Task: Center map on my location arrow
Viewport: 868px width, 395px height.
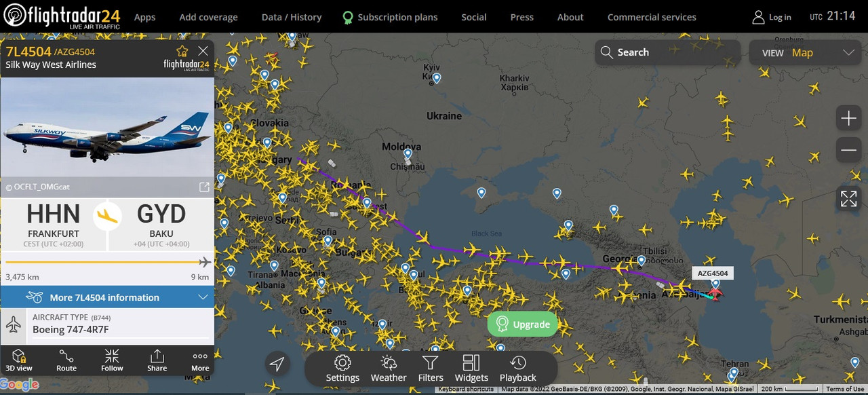Action: (277, 364)
